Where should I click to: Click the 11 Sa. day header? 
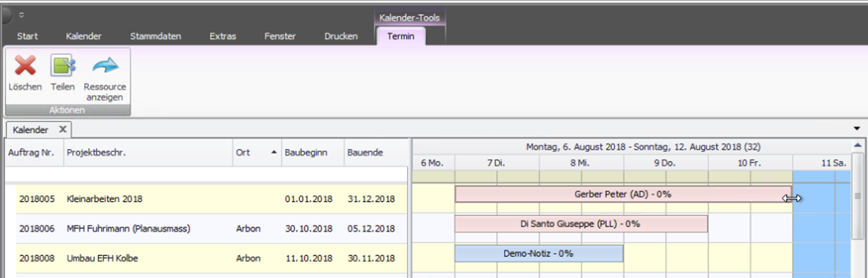(x=822, y=163)
